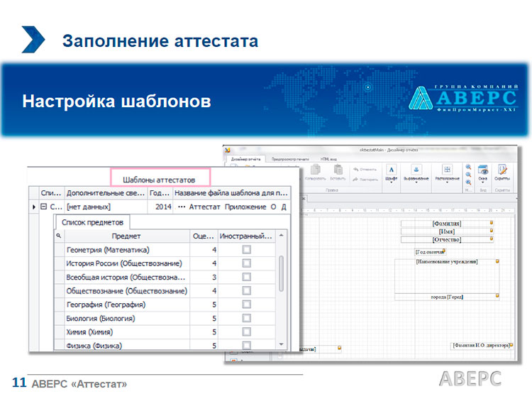This screenshot has width=532, height=394.
Task: Select the География (География) subject cell
Action: [x=127, y=305]
